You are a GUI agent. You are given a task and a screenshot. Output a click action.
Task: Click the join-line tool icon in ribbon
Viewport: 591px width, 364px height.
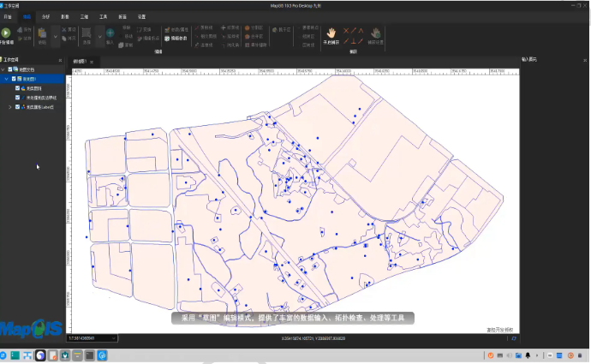pos(197,45)
